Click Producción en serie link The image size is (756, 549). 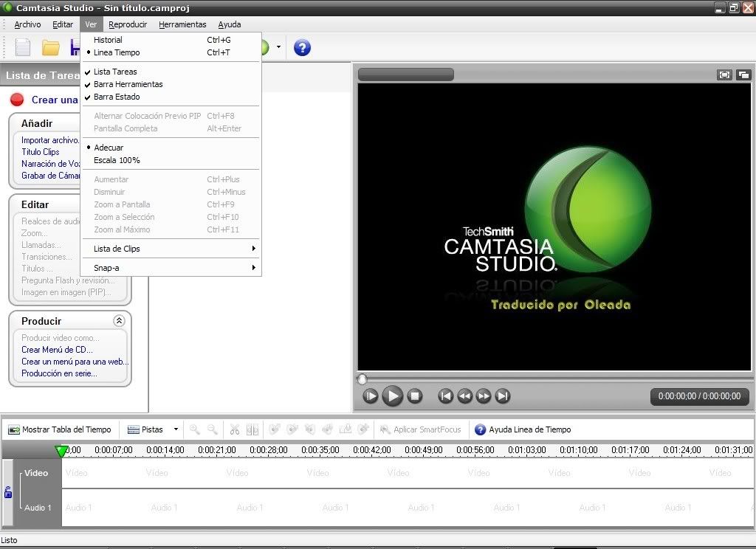point(59,373)
